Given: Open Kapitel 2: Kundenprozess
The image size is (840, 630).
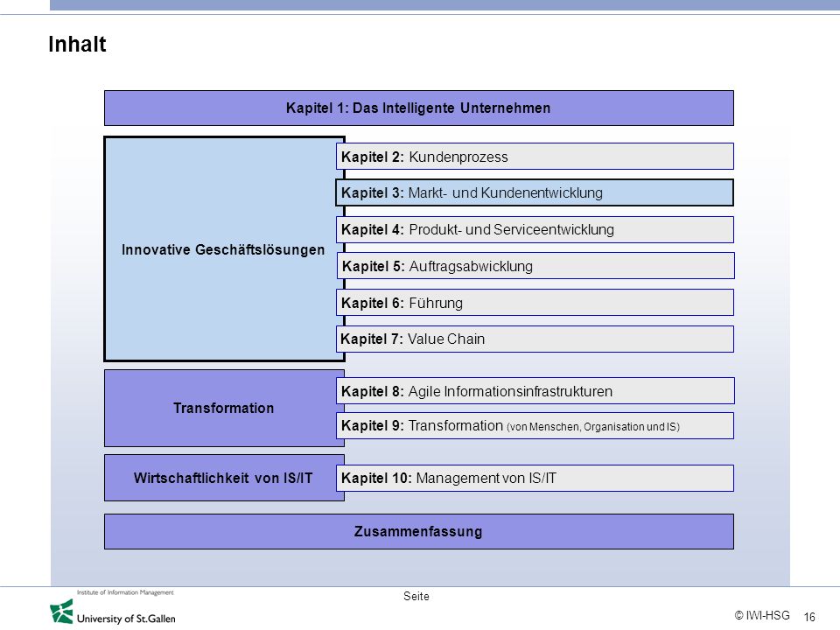Looking at the screenshot, I should click(535, 157).
